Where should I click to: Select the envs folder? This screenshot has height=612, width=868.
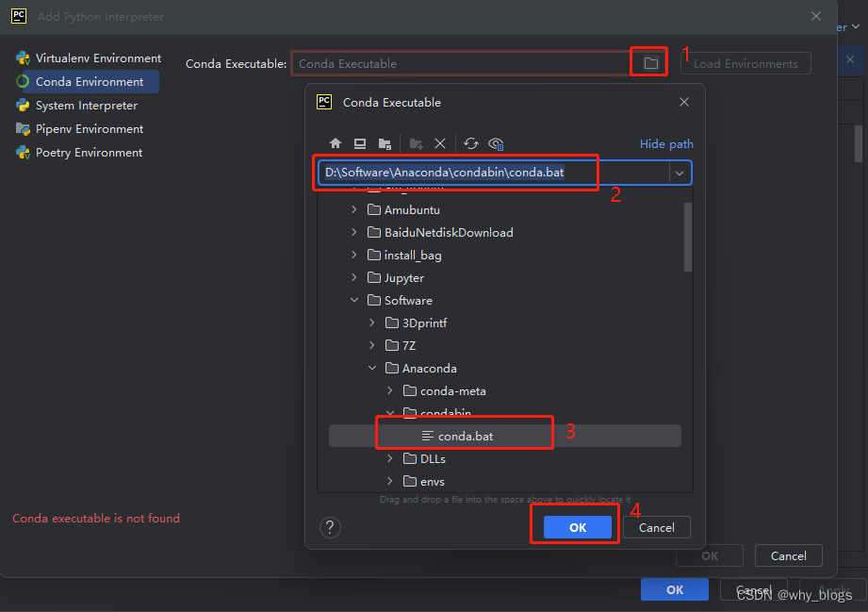(x=423, y=481)
